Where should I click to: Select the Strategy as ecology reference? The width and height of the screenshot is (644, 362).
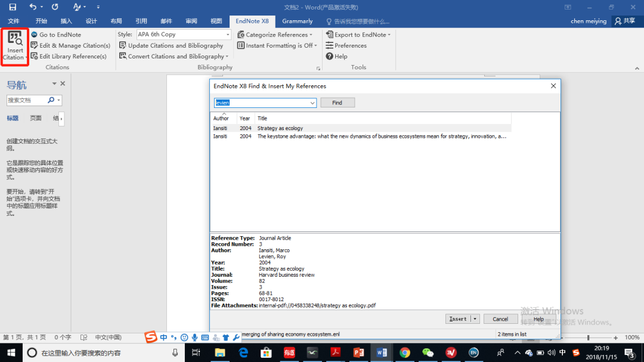pyautogui.click(x=361, y=128)
